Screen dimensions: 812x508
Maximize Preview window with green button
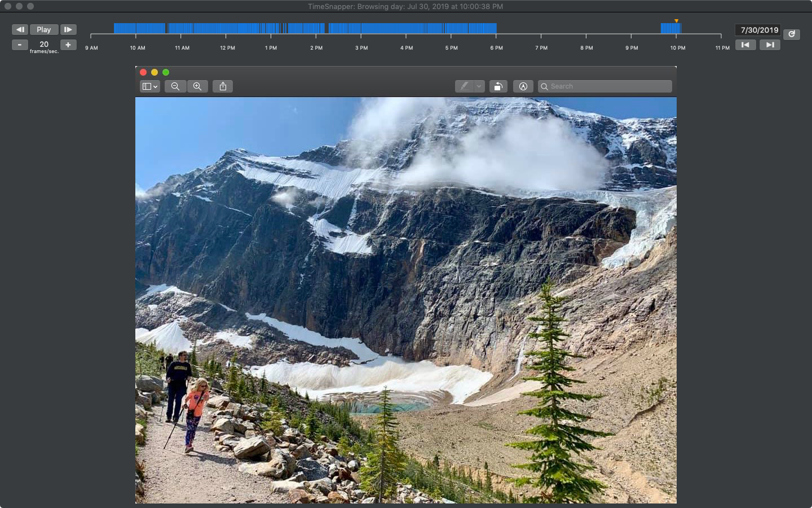point(166,72)
